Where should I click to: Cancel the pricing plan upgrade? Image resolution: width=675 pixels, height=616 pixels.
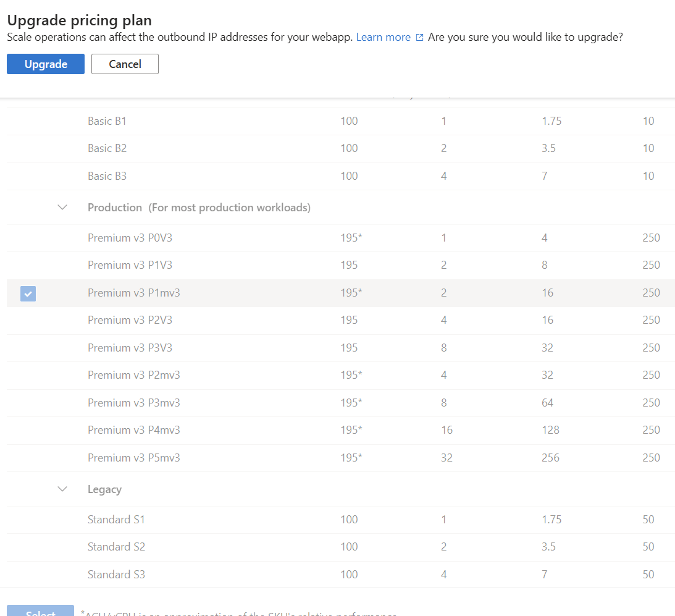click(x=125, y=64)
